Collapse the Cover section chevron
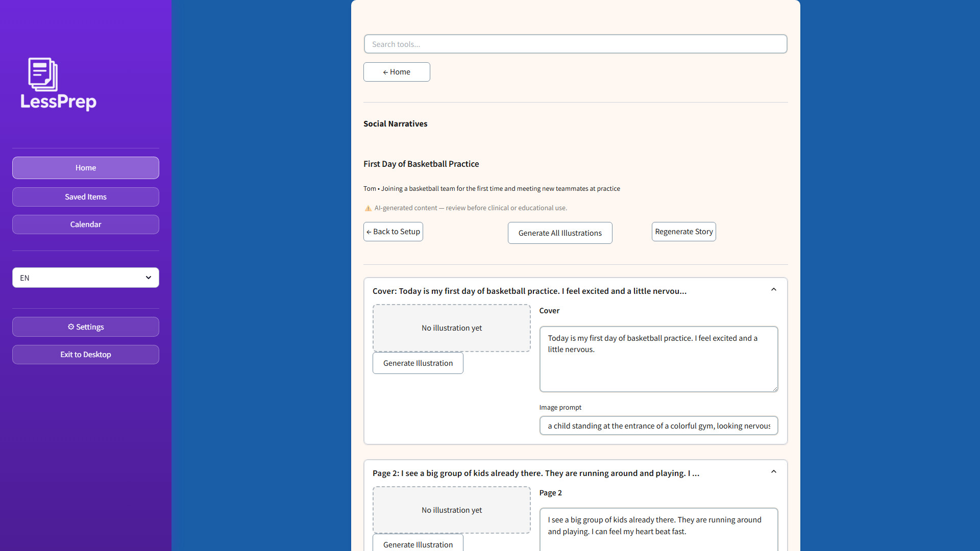This screenshot has width=980, height=551. coord(774,290)
